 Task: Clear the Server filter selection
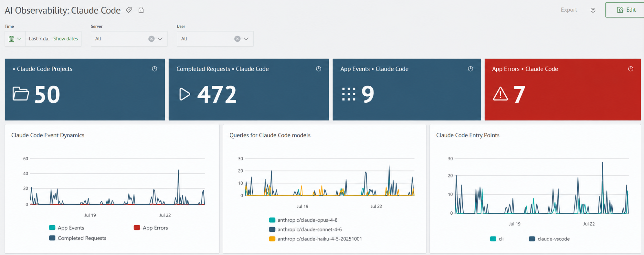(x=151, y=39)
